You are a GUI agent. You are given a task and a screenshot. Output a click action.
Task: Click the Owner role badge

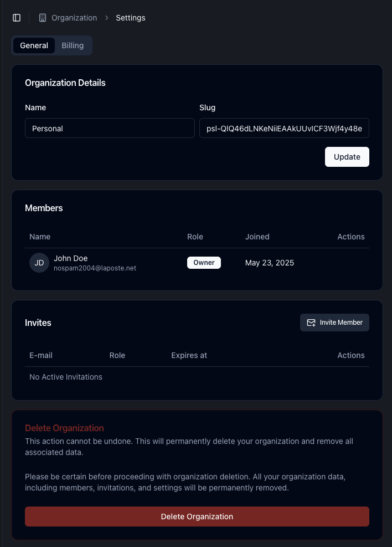pos(204,263)
